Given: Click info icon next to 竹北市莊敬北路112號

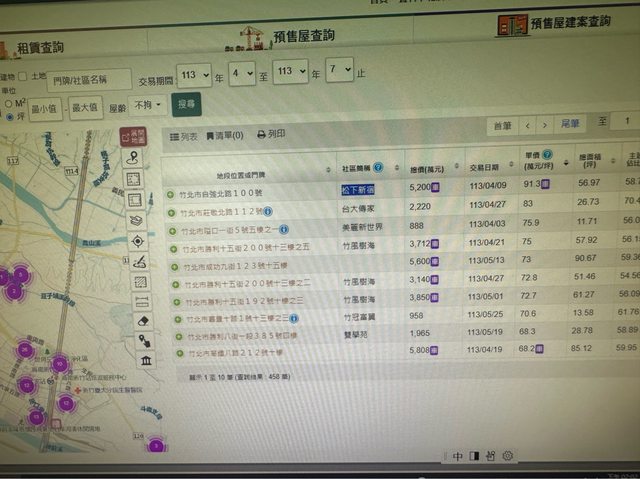Looking at the screenshot, I should coord(269,212).
